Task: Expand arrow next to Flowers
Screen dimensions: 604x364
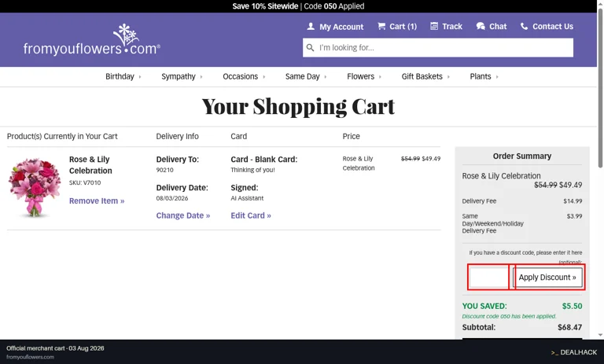Action: (x=380, y=77)
